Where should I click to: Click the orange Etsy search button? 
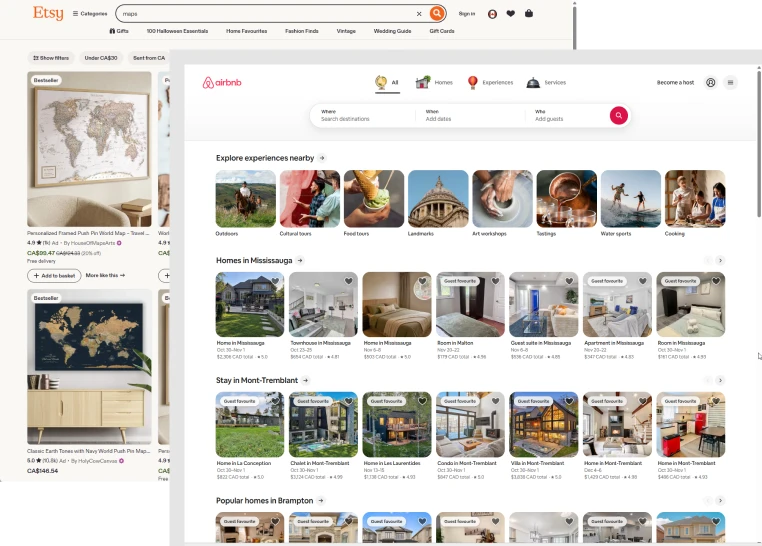point(436,13)
